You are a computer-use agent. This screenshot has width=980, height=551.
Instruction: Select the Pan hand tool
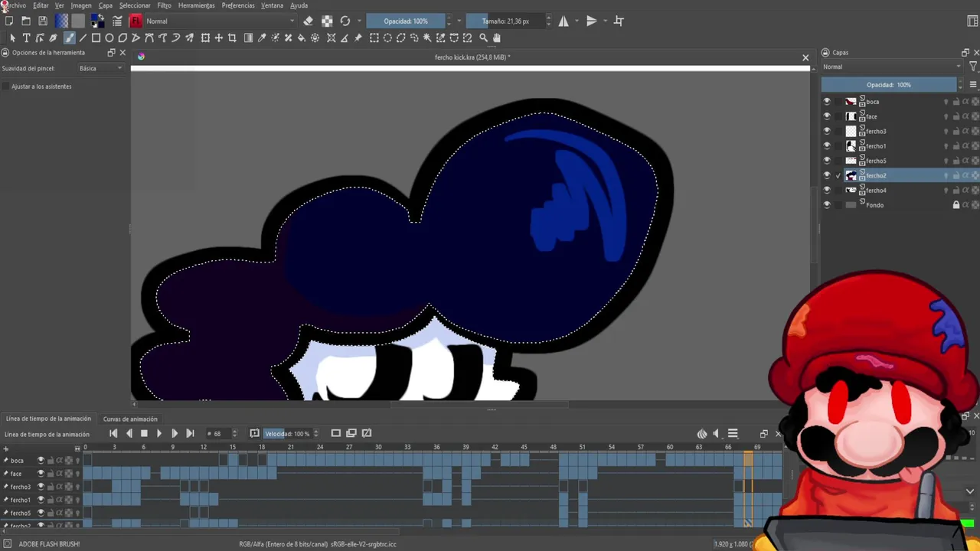(x=496, y=37)
